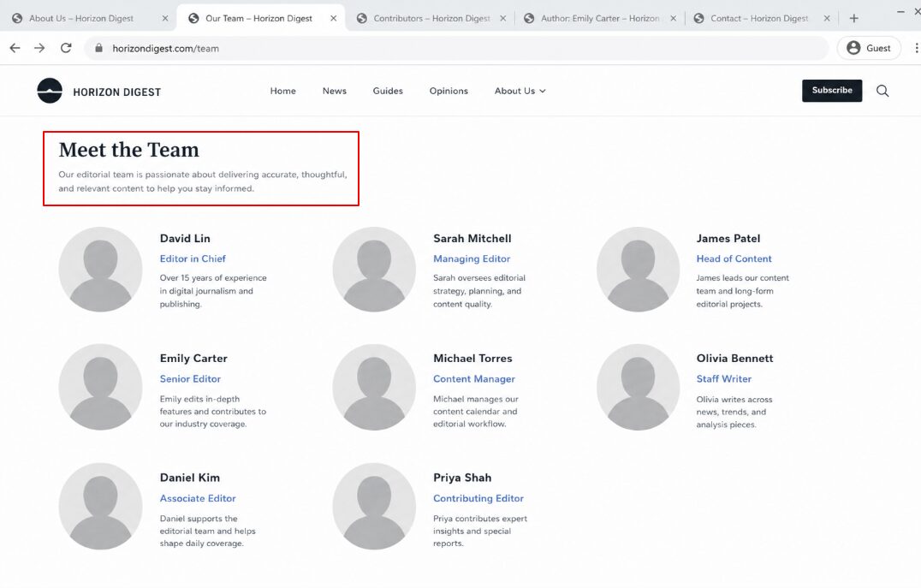921x588 pixels.
Task: Click the Staff Writer link
Action: [x=723, y=379]
